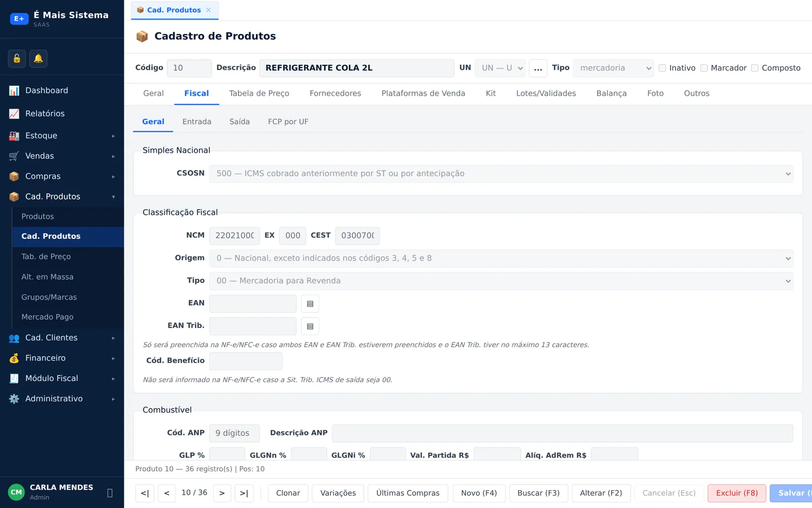Switch to the Fornecedores tab
Screen dimensions: 812x508
335,93
